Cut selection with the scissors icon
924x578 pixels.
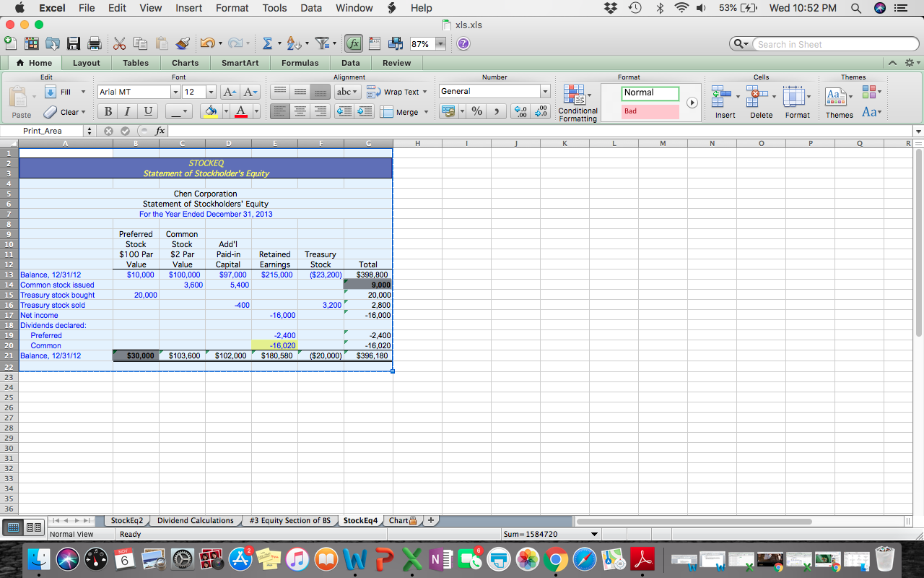coord(120,43)
